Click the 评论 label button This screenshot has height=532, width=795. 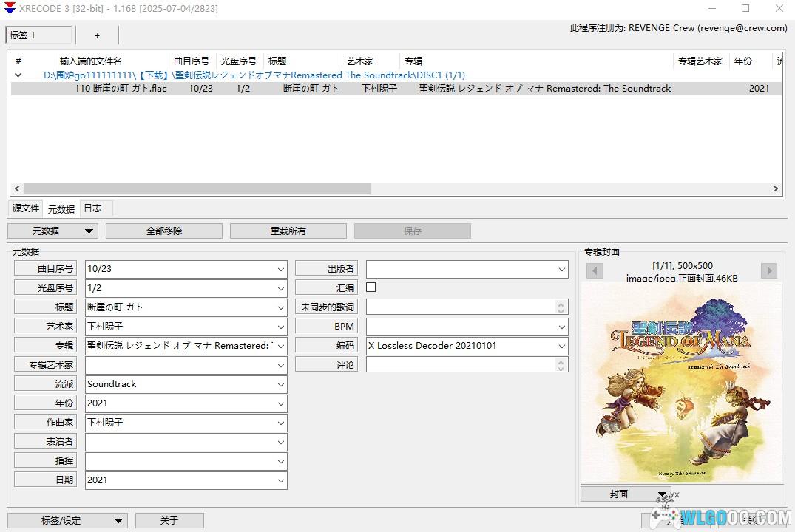pyautogui.click(x=327, y=365)
